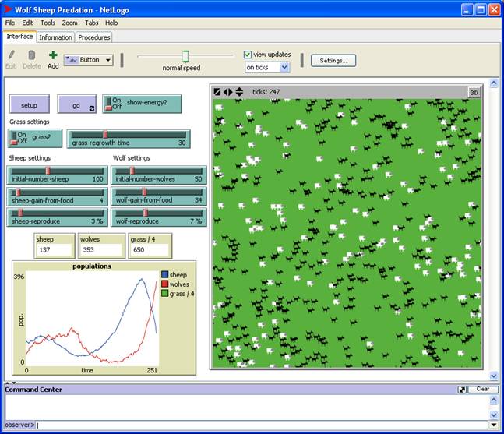Viewport: 504px width, 434px height.
Task: Open the Tabs menu
Action: click(92, 23)
